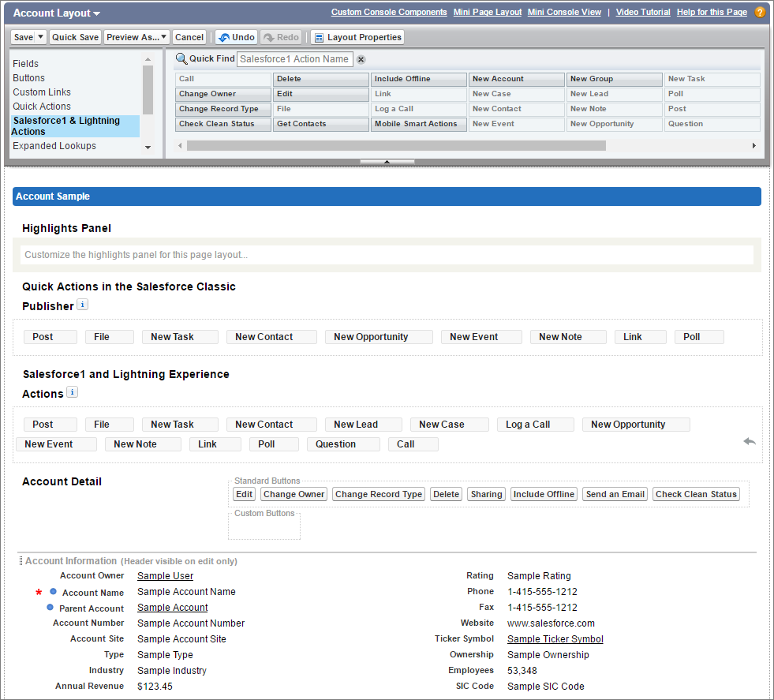
Task: Open the Publisher info icon
Action: [x=83, y=305]
